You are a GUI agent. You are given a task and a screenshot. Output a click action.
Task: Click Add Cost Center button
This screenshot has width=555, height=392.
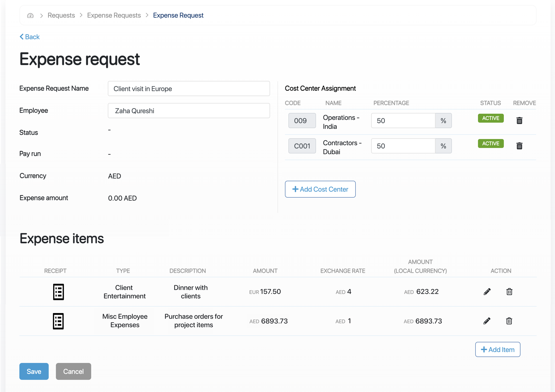320,189
